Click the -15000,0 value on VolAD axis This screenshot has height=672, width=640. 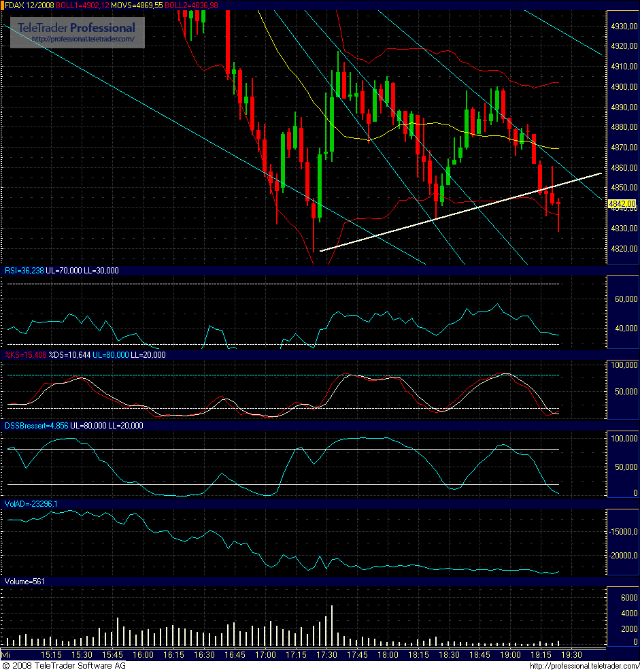(x=624, y=531)
